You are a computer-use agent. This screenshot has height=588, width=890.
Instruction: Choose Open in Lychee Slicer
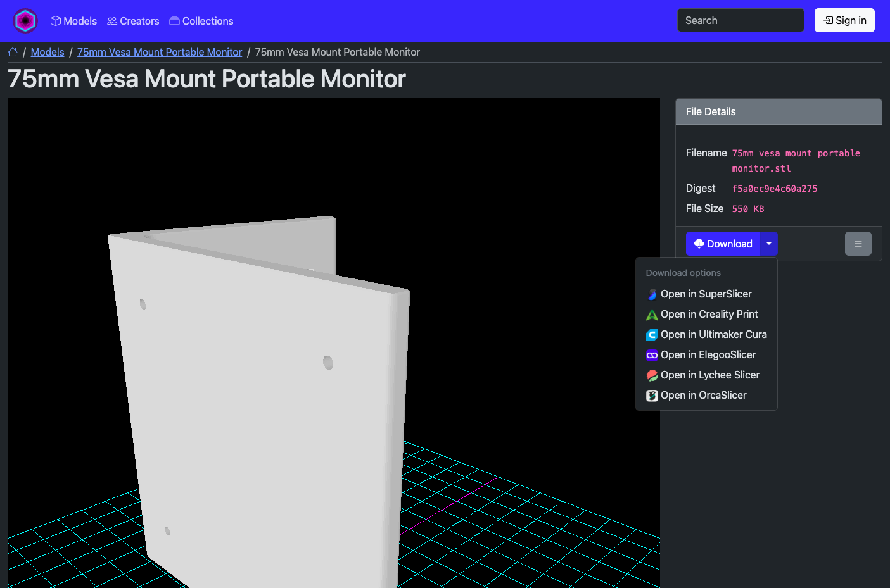pyautogui.click(x=706, y=375)
